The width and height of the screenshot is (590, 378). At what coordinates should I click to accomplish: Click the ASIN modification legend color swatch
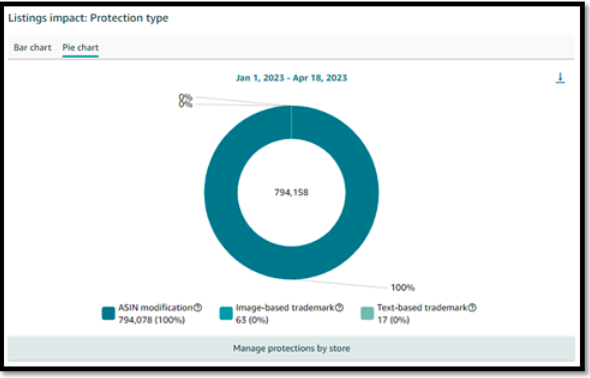[108, 313]
